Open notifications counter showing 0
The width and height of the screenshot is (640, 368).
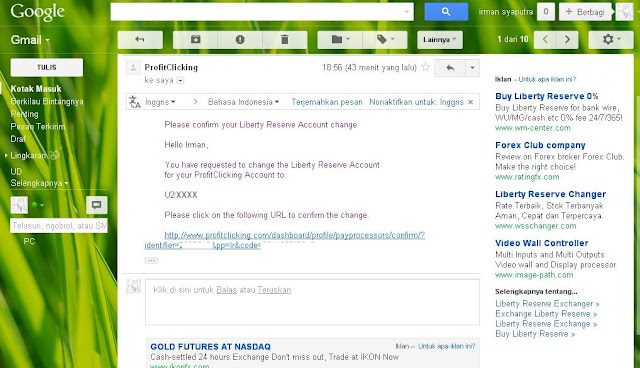pyautogui.click(x=546, y=12)
